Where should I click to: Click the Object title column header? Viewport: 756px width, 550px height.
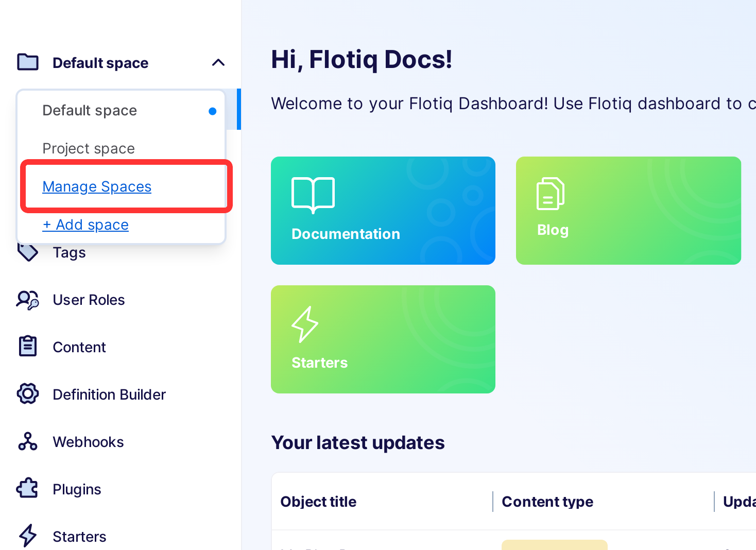click(318, 502)
